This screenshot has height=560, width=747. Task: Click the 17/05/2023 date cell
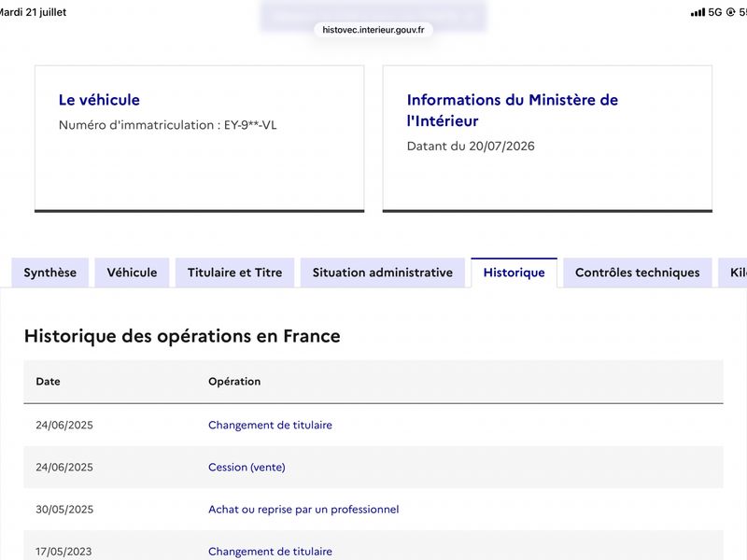pyautogui.click(x=63, y=552)
